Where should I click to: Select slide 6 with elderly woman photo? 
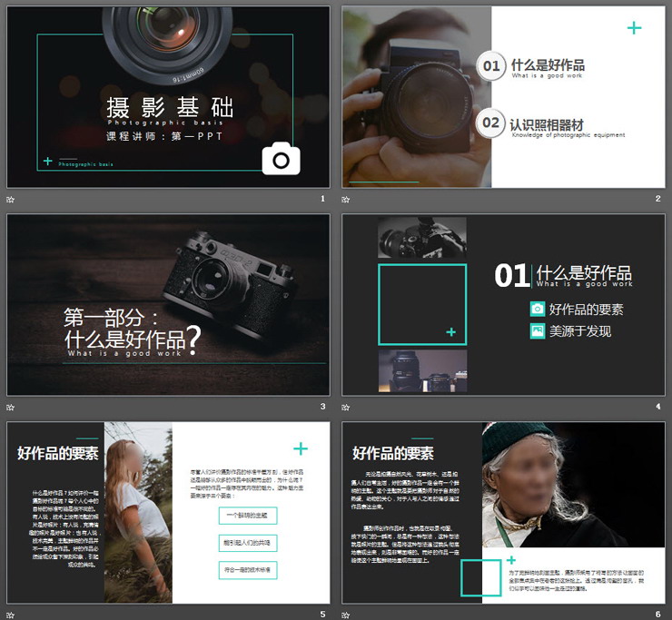coord(503,513)
